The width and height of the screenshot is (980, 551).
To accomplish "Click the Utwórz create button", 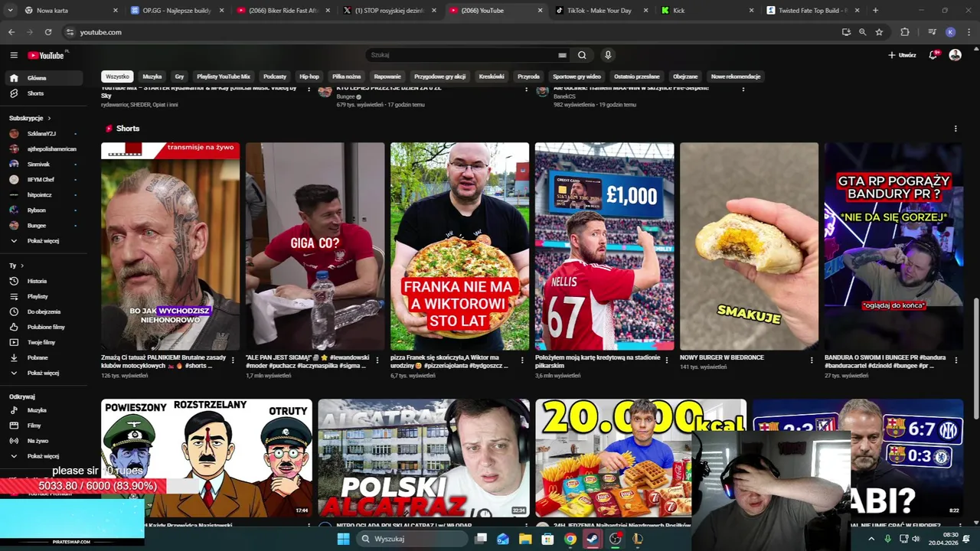I will click(902, 55).
